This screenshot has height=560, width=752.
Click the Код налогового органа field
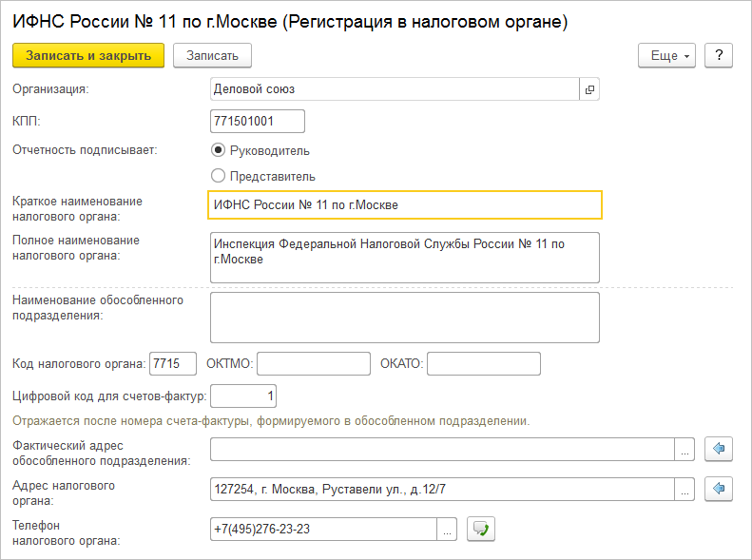[x=172, y=364]
